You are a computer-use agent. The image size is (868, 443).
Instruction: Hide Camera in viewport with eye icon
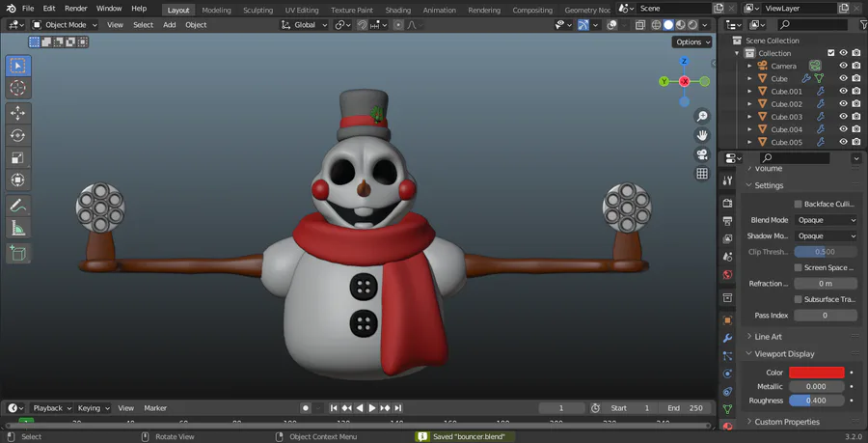tap(843, 66)
